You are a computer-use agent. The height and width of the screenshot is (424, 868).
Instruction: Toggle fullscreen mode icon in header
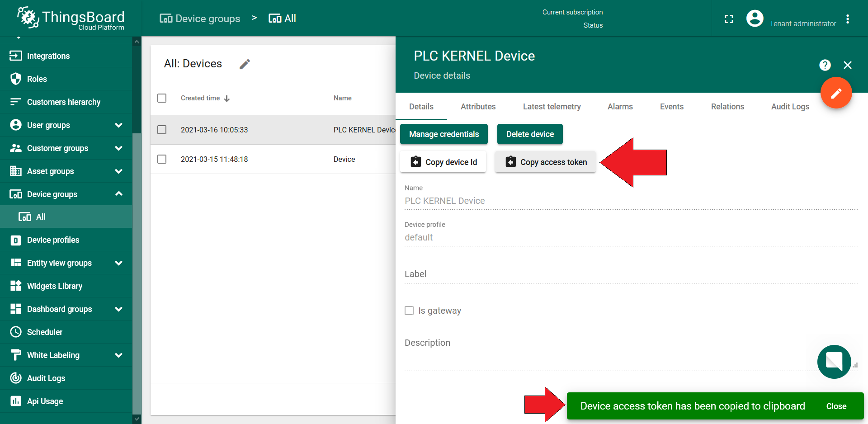tap(729, 19)
